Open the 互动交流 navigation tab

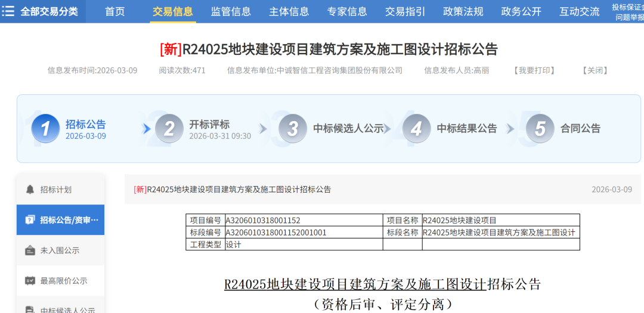580,11
